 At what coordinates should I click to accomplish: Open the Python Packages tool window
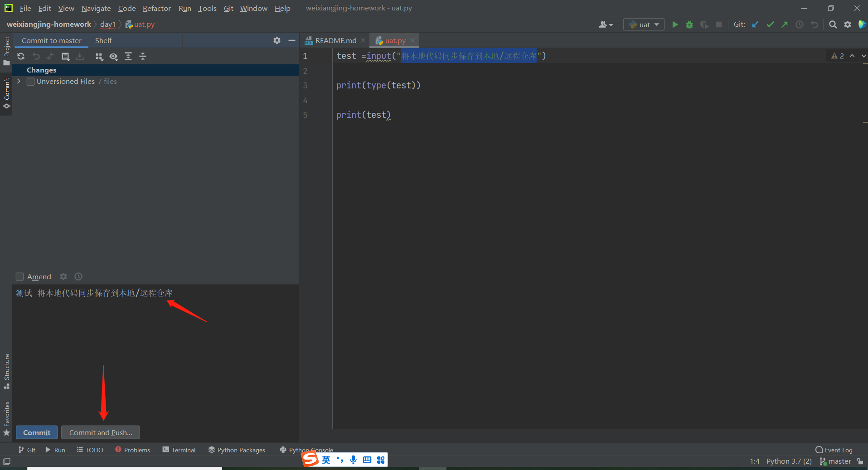(x=237, y=450)
